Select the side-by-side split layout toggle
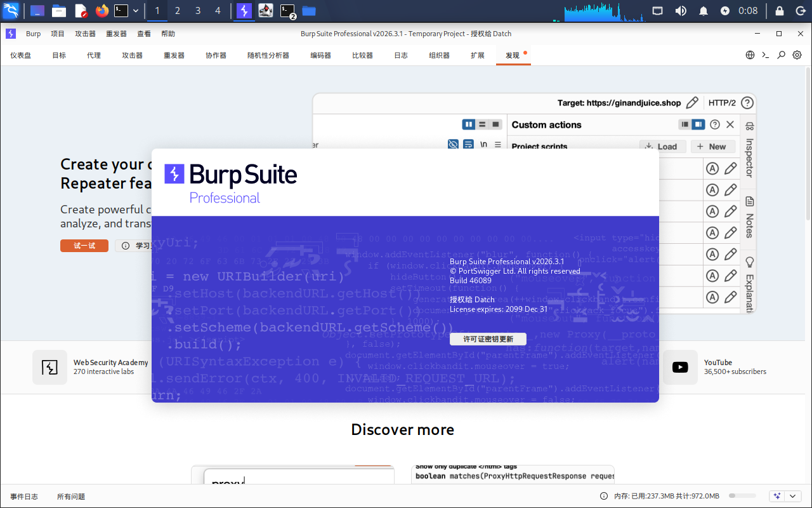 [x=469, y=124]
